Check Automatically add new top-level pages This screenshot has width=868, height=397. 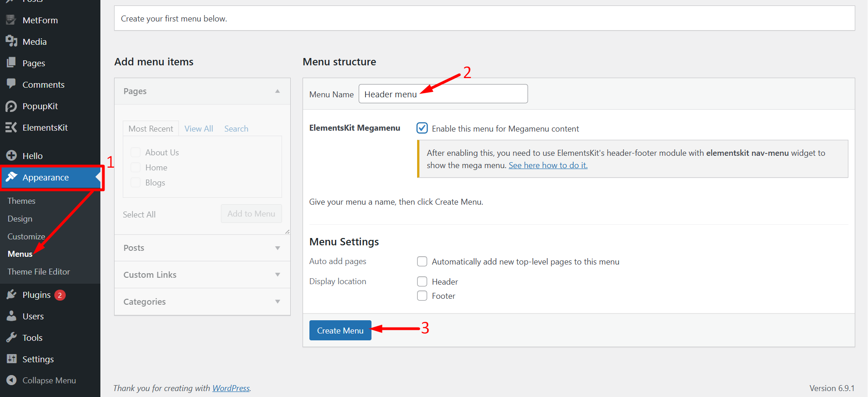pos(422,261)
